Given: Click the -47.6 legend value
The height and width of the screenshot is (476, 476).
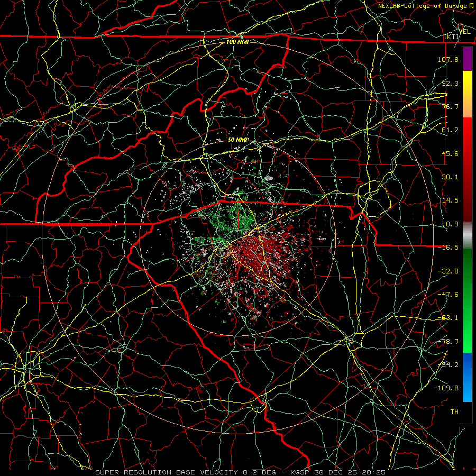Looking at the screenshot, I should tap(448, 295).
